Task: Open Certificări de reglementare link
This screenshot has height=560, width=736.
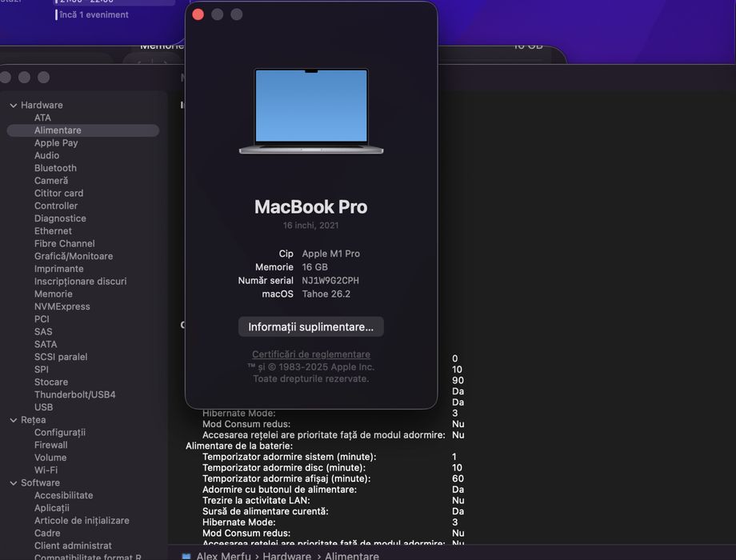Action: (x=310, y=354)
